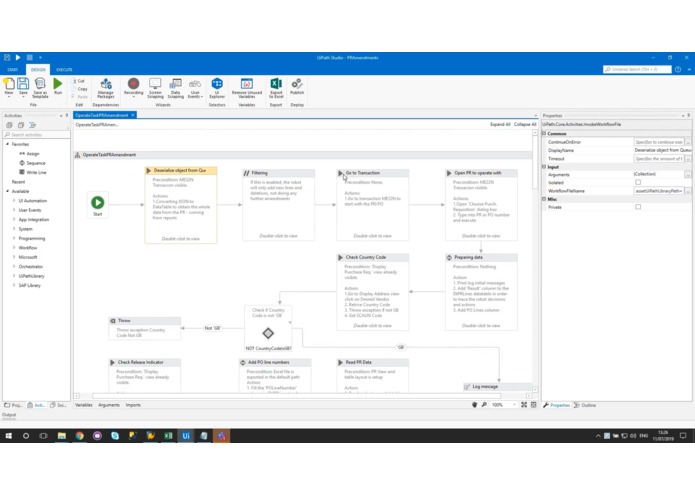Click the Start node in flowchart
The height and width of the screenshot is (494, 695).
point(98,205)
